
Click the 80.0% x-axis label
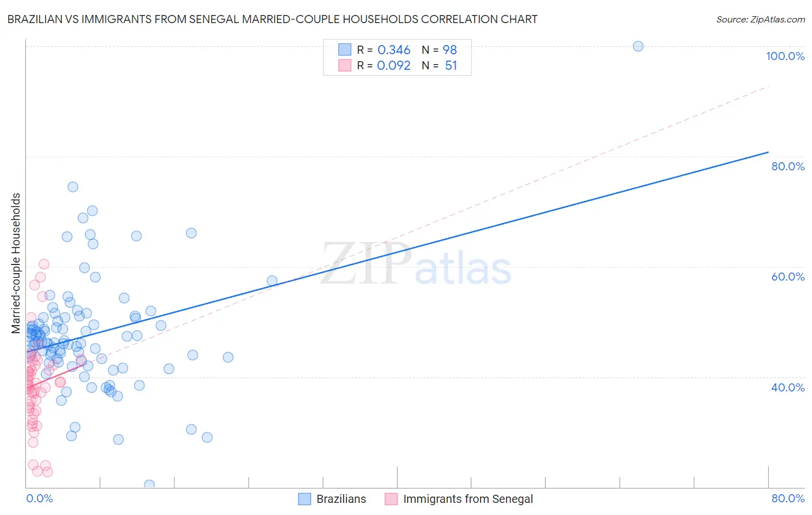click(788, 498)
